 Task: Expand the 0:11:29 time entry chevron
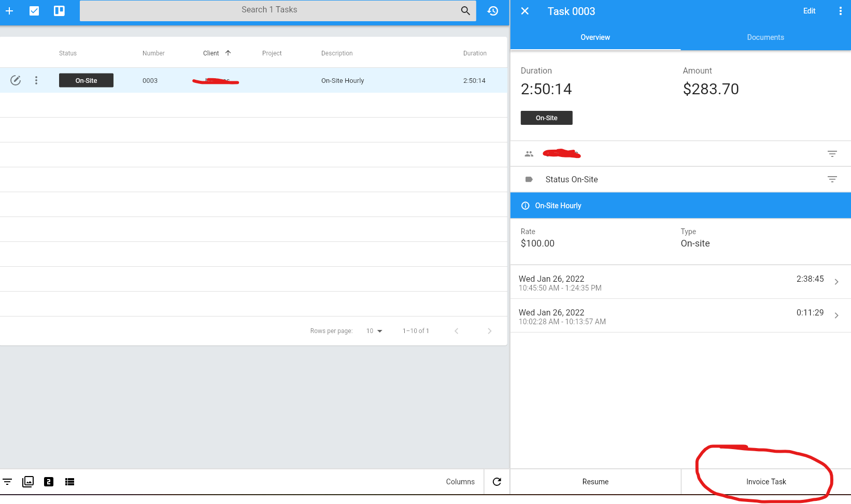tap(836, 315)
